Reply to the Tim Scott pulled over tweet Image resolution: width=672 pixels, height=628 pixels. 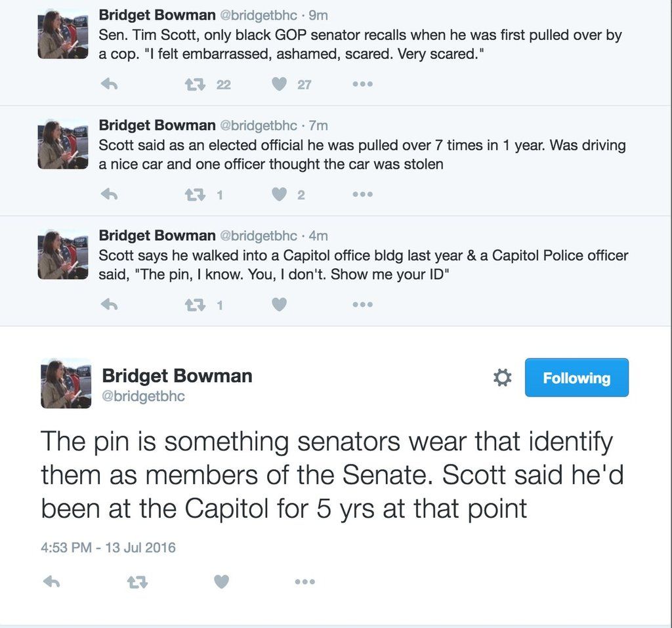tap(110, 85)
